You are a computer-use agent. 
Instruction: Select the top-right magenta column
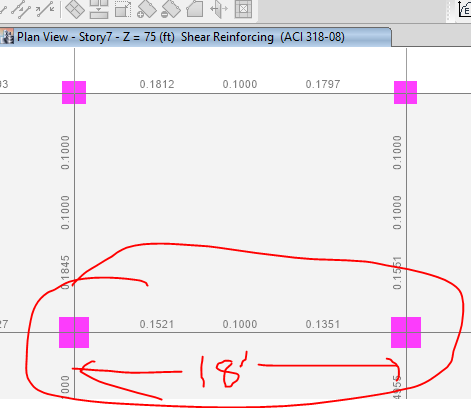click(405, 92)
